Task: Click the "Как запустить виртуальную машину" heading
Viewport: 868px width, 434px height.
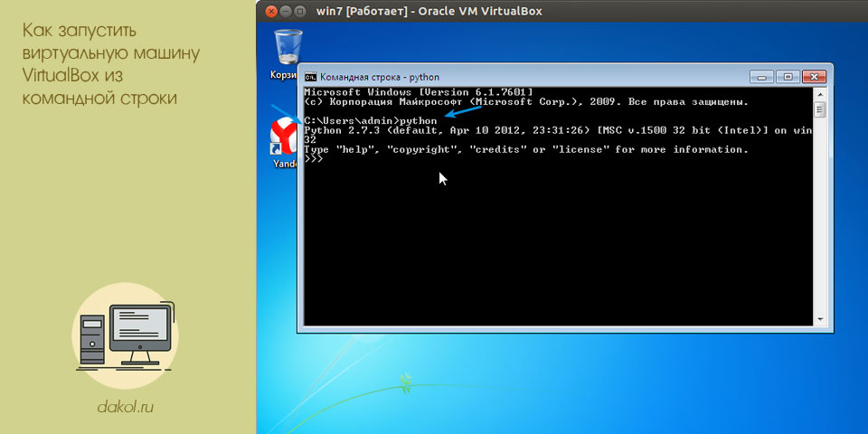Action: coord(111,64)
